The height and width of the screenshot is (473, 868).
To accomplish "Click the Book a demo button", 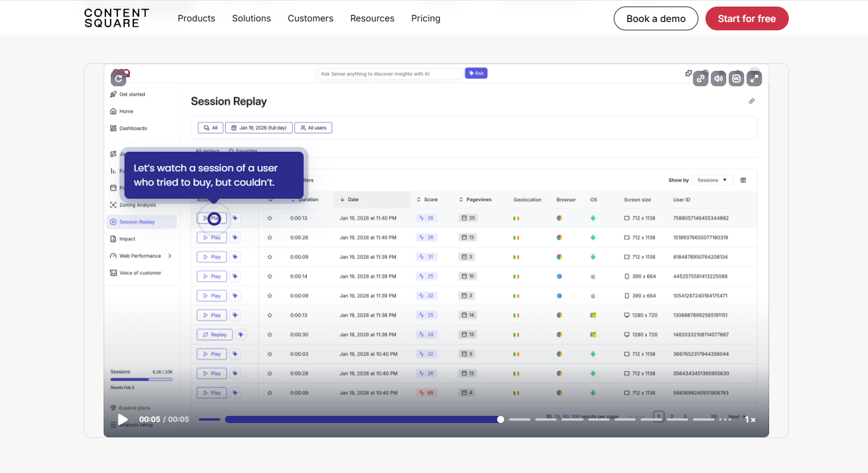I will click(x=656, y=18).
